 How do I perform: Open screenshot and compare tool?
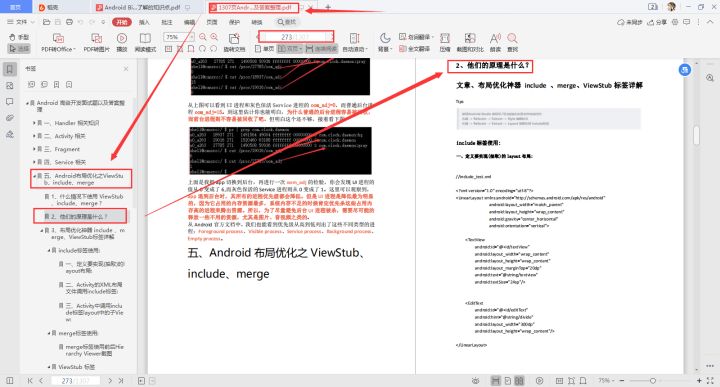470,43
